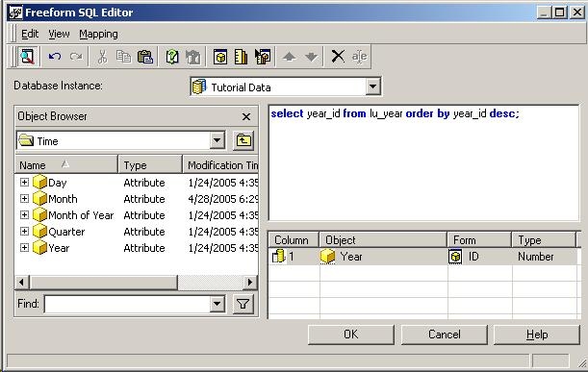588x372 pixels.
Task: Click the 4/28/2005 modification time cell
Action: tap(223, 199)
